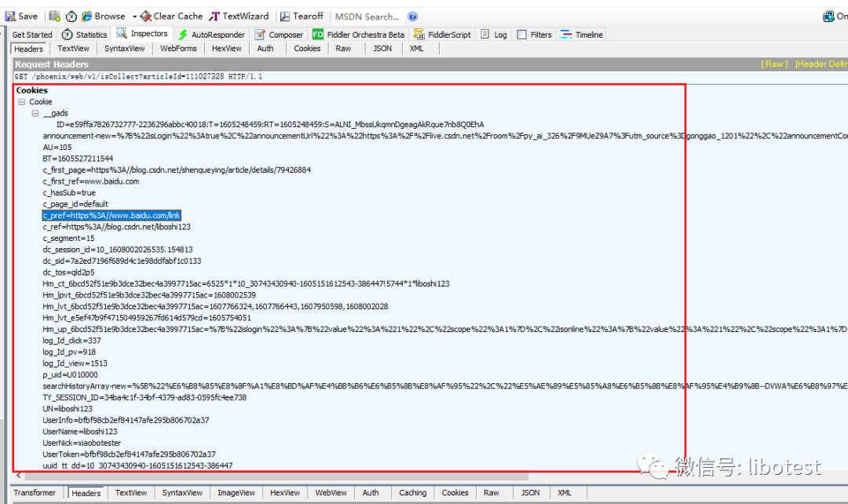Open response ImageView tab
The image size is (848, 504).
tap(236, 493)
